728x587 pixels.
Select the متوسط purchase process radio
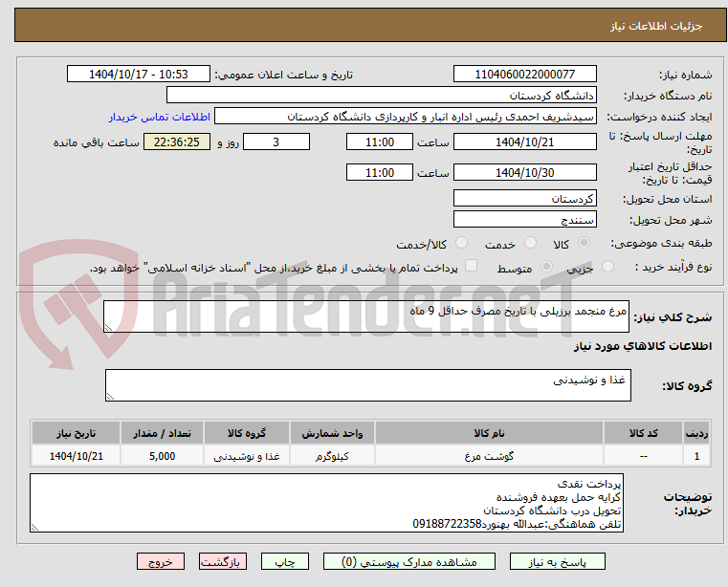click(546, 267)
